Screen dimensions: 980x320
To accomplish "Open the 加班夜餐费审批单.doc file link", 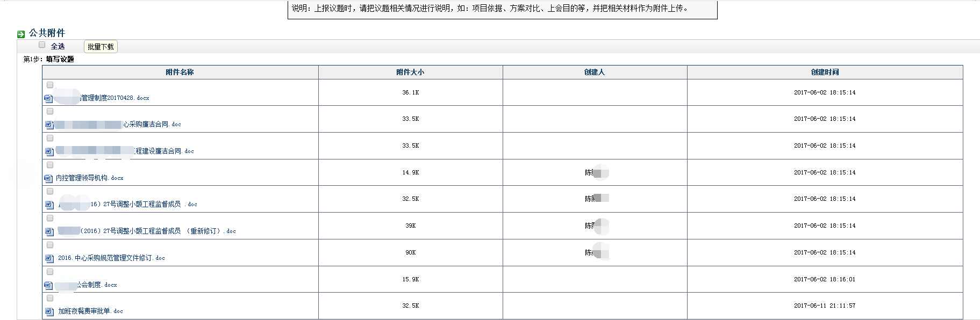I will click(90, 311).
